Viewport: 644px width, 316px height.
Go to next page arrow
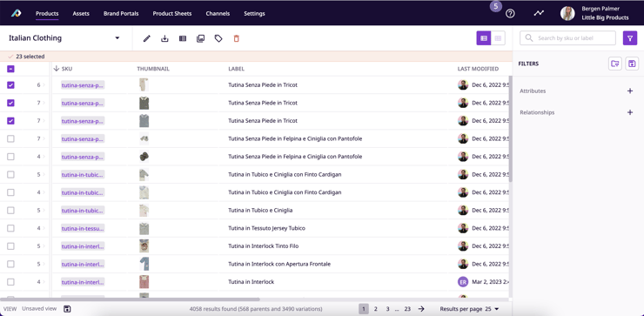pyautogui.click(x=421, y=309)
